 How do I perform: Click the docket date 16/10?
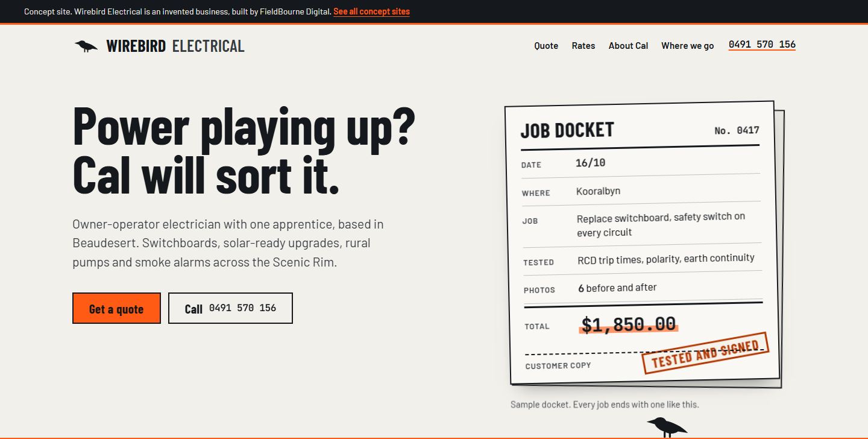coord(590,163)
